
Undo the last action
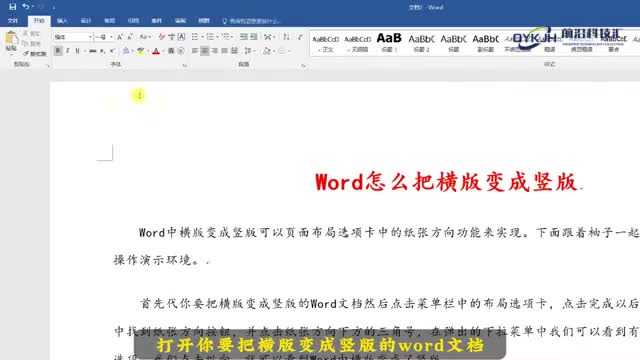[x=26, y=7]
